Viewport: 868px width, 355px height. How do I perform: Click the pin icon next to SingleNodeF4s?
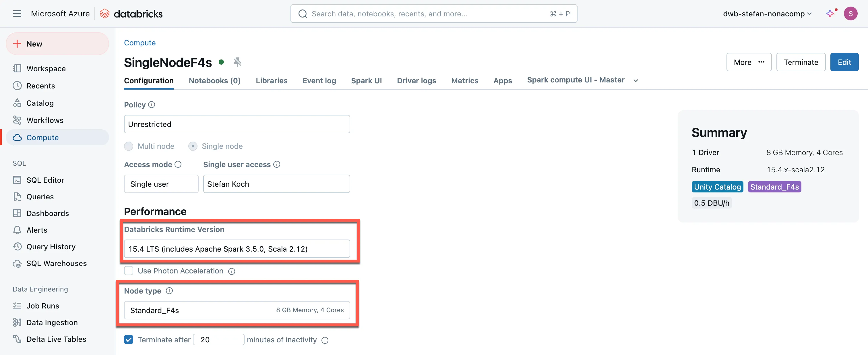click(x=237, y=62)
